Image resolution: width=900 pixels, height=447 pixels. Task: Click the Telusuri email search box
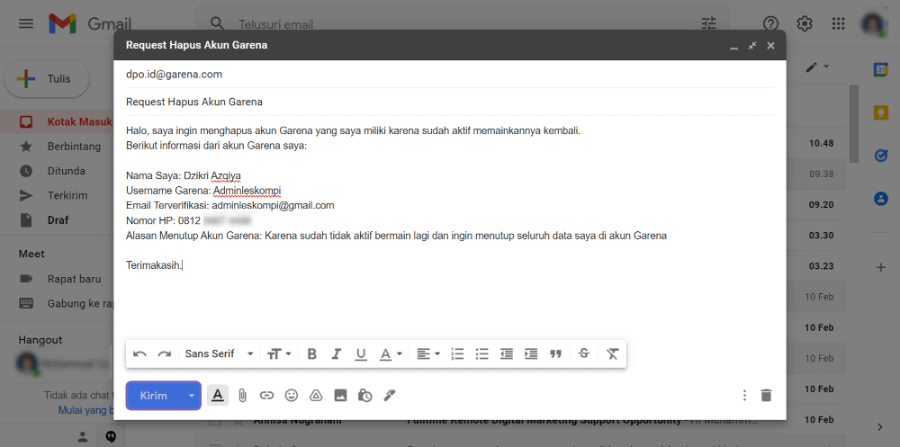(x=463, y=24)
